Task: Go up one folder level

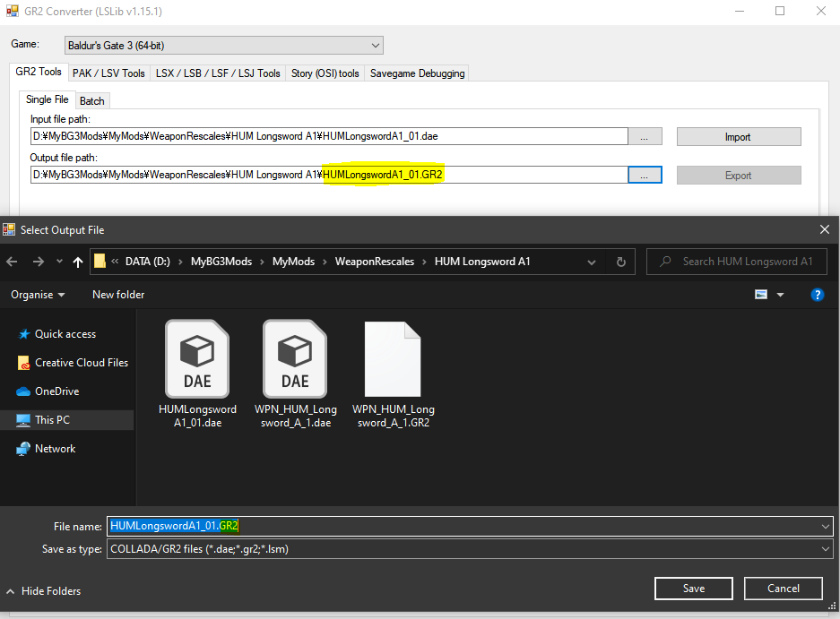Action: click(78, 262)
